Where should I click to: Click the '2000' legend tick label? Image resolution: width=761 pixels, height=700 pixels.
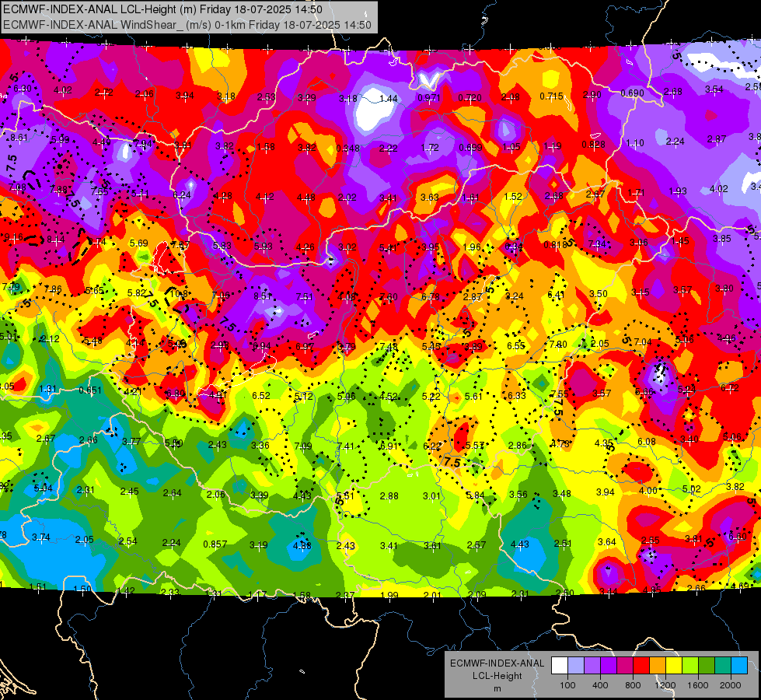tap(731, 685)
